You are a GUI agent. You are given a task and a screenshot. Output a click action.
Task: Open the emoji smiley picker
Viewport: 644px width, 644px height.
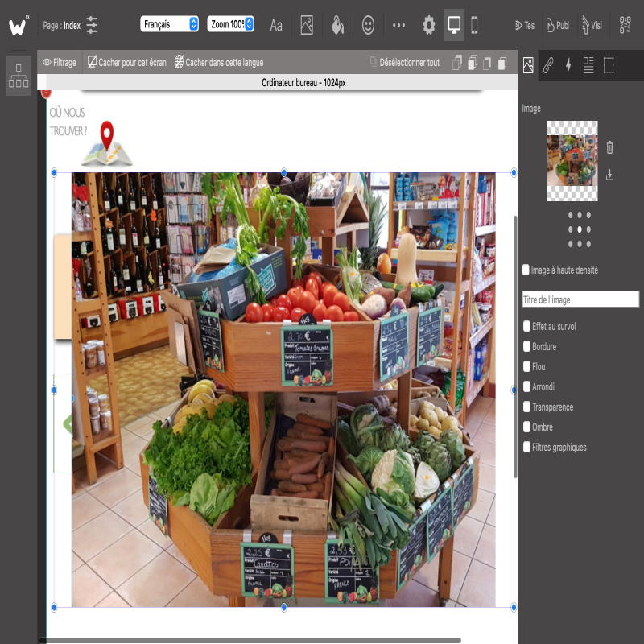[368, 25]
